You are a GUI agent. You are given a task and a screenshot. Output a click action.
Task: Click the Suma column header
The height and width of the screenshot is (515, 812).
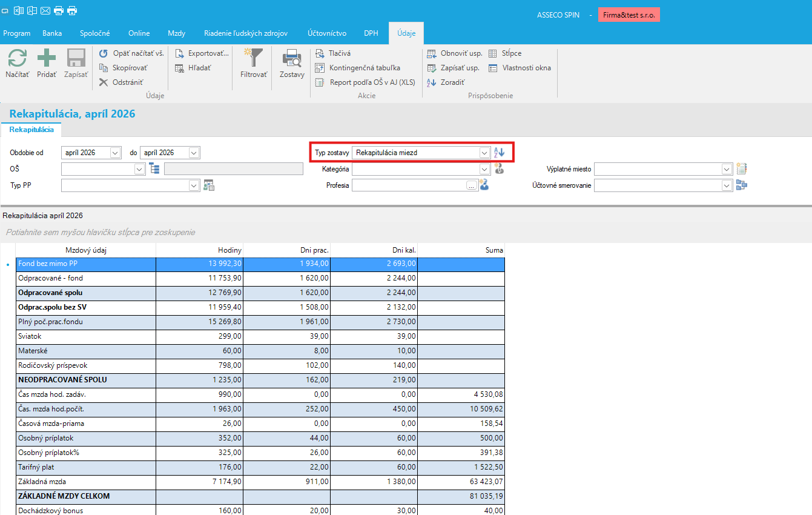coord(461,250)
